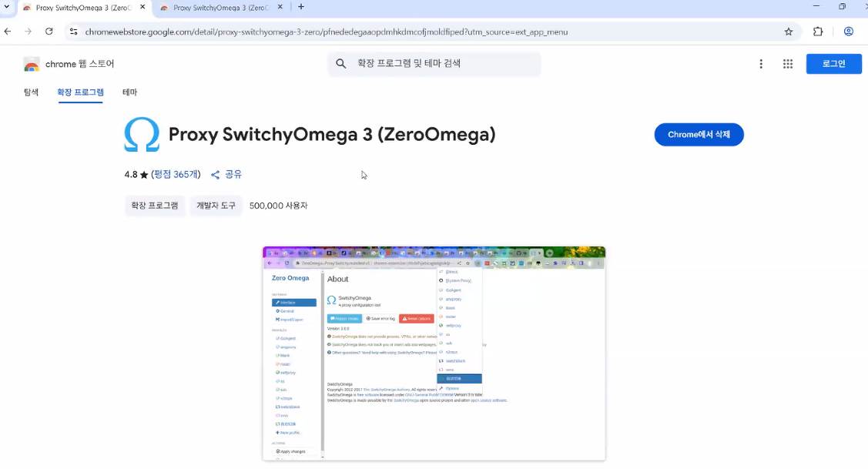
Task: Open site information icon in address bar
Action: 74,32
